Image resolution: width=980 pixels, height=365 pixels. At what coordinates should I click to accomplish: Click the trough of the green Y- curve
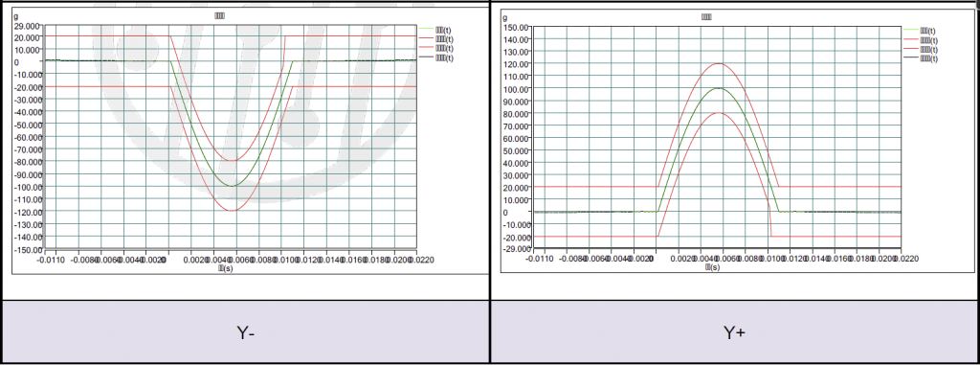coord(232,186)
